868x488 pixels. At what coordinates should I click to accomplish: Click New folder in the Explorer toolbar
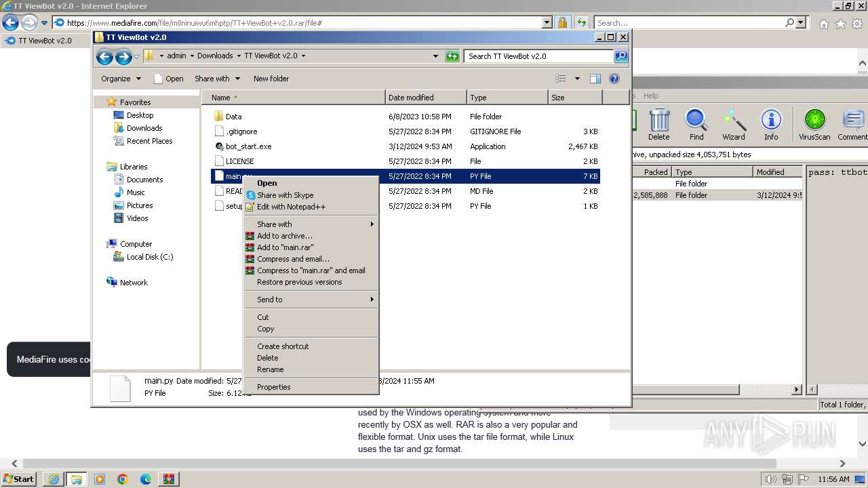pyautogui.click(x=271, y=79)
